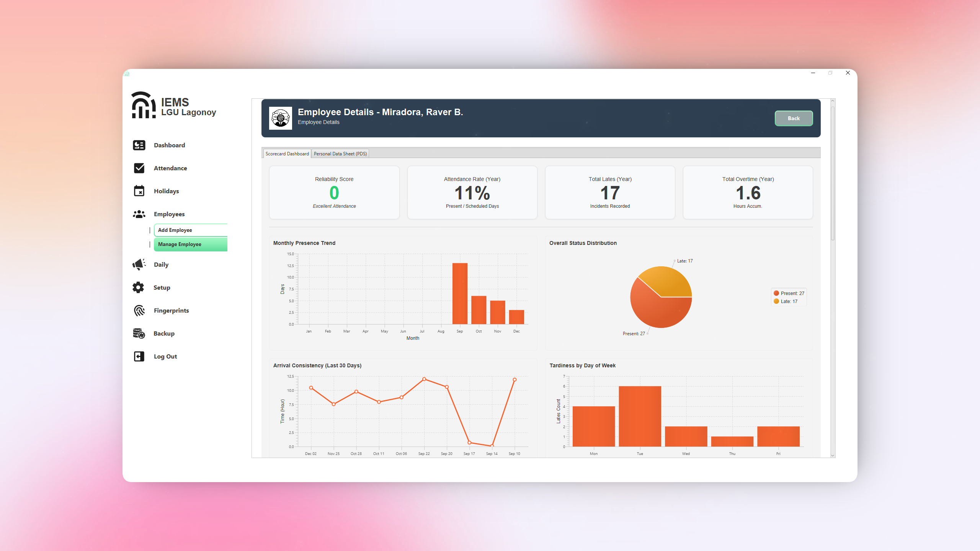The width and height of the screenshot is (980, 551).
Task: Minimize the IEMS window
Action: [x=813, y=73]
